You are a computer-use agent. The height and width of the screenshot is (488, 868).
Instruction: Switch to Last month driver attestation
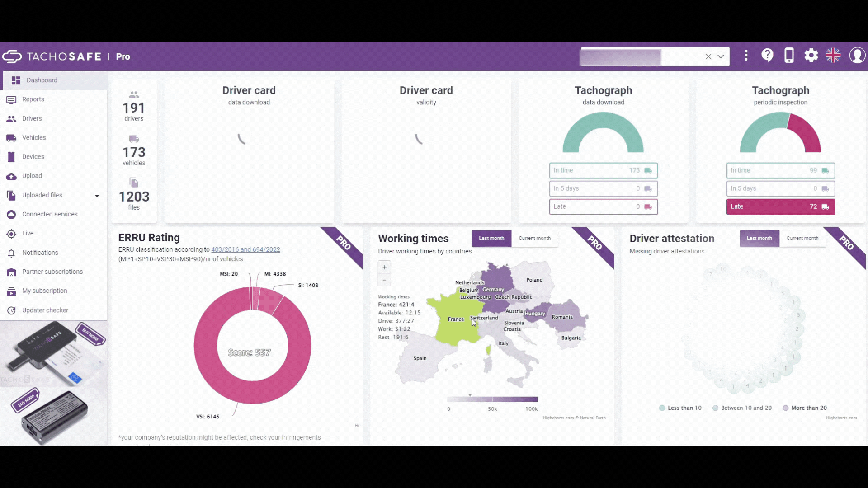click(x=759, y=238)
